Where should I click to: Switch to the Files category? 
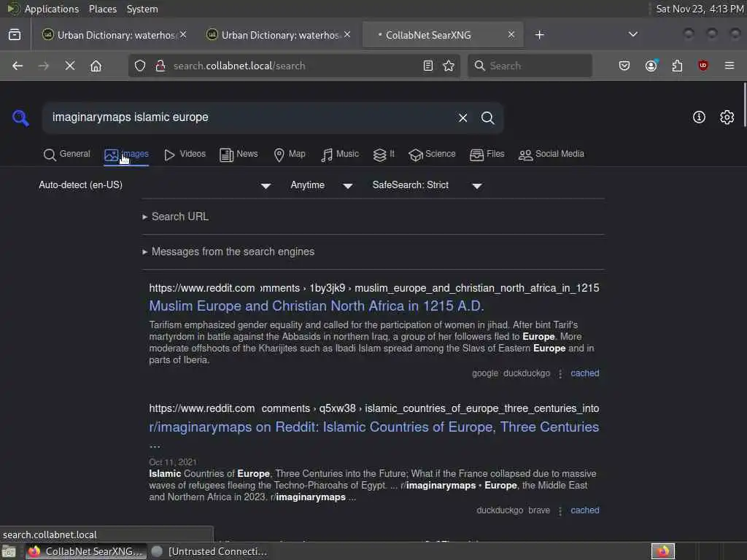[487, 155]
